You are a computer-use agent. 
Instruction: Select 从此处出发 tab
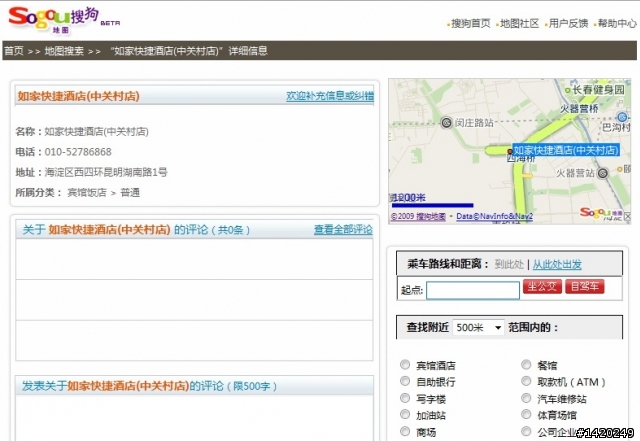tap(557, 264)
